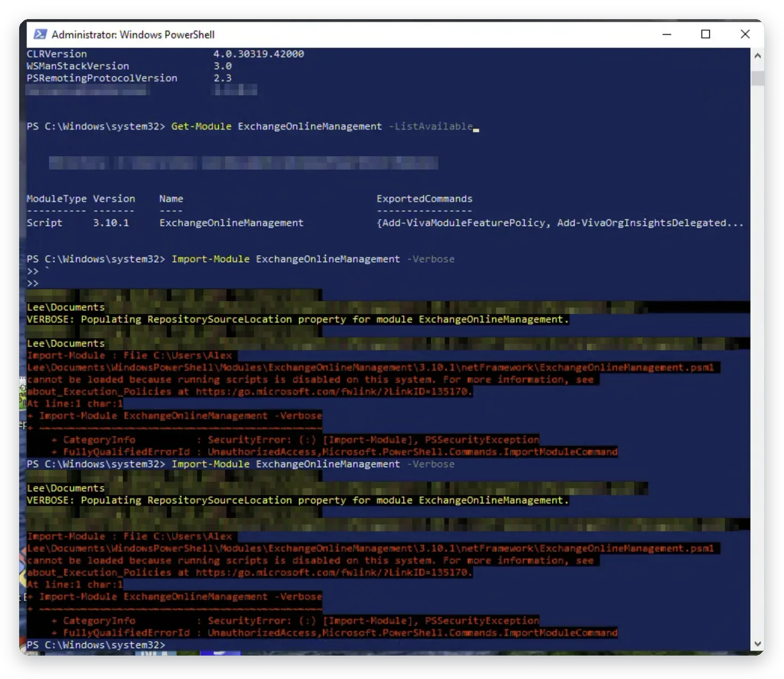The width and height of the screenshot is (784, 679).
Task: Click the second VERBOSE: Populating line
Action: pos(298,500)
